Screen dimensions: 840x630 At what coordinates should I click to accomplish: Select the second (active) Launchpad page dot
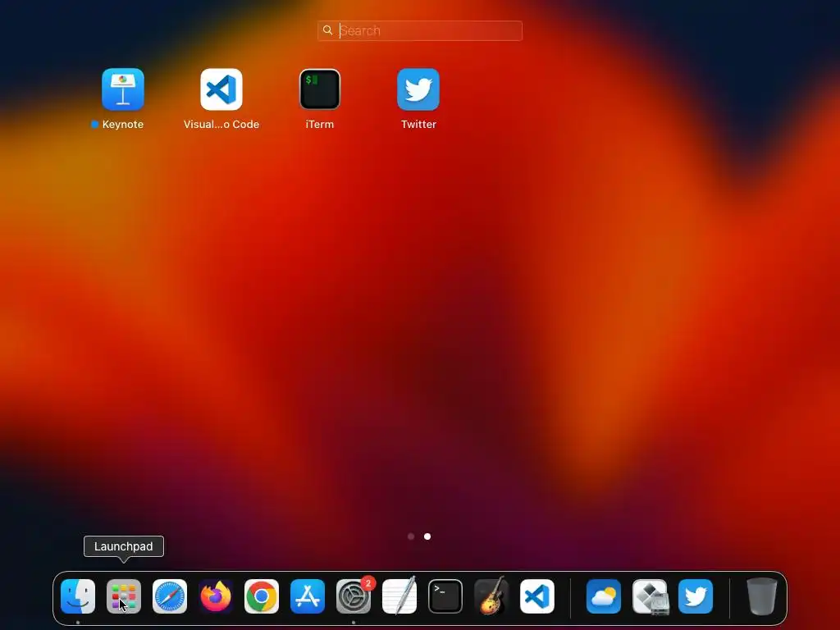point(427,536)
